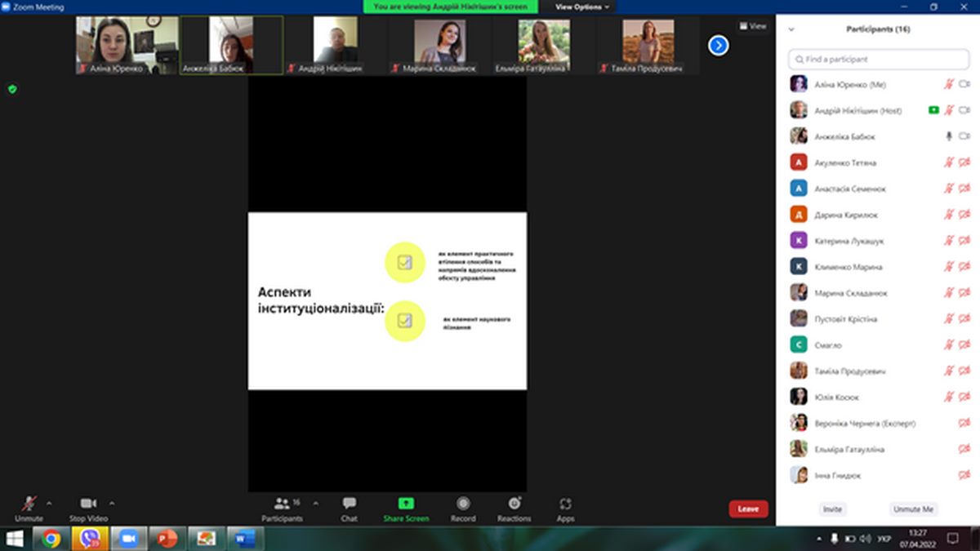Click the Participants icon in toolbar

click(283, 504)
